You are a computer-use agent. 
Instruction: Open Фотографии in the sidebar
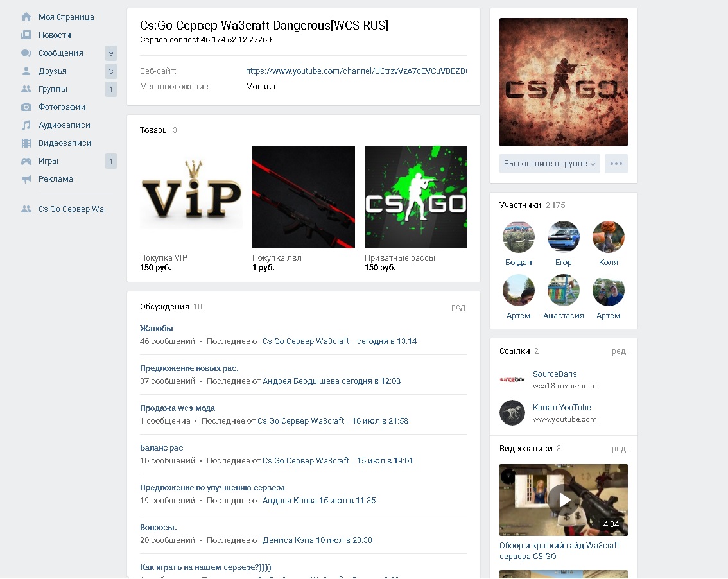point(62,107)
